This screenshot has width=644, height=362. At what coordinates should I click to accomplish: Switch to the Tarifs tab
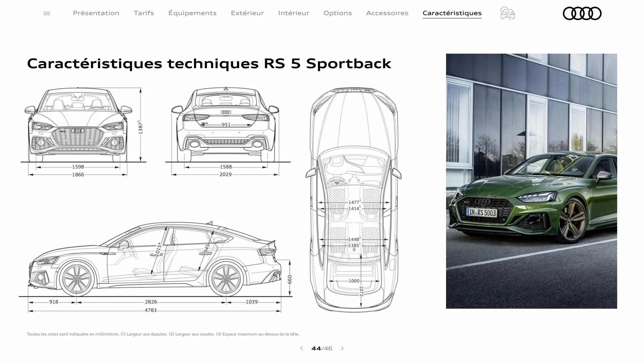click(144, 13)
